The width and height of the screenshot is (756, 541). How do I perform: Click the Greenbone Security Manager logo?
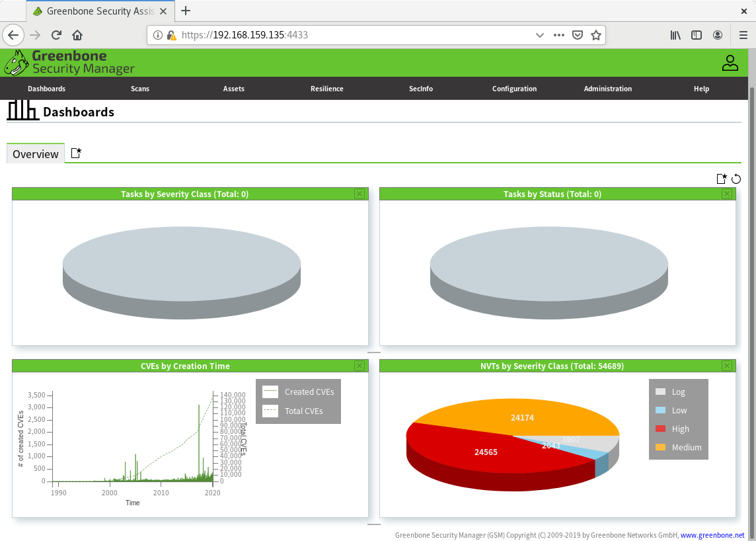pyautogui.click(x=70, y=63)
